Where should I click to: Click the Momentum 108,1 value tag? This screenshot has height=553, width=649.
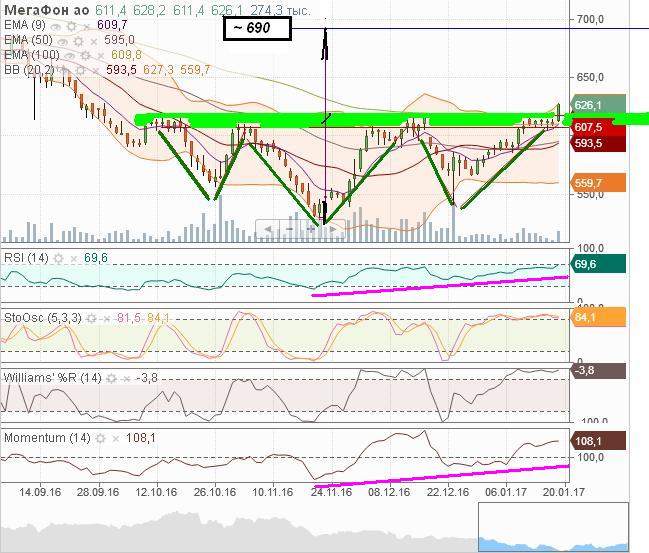click(598, 441)
